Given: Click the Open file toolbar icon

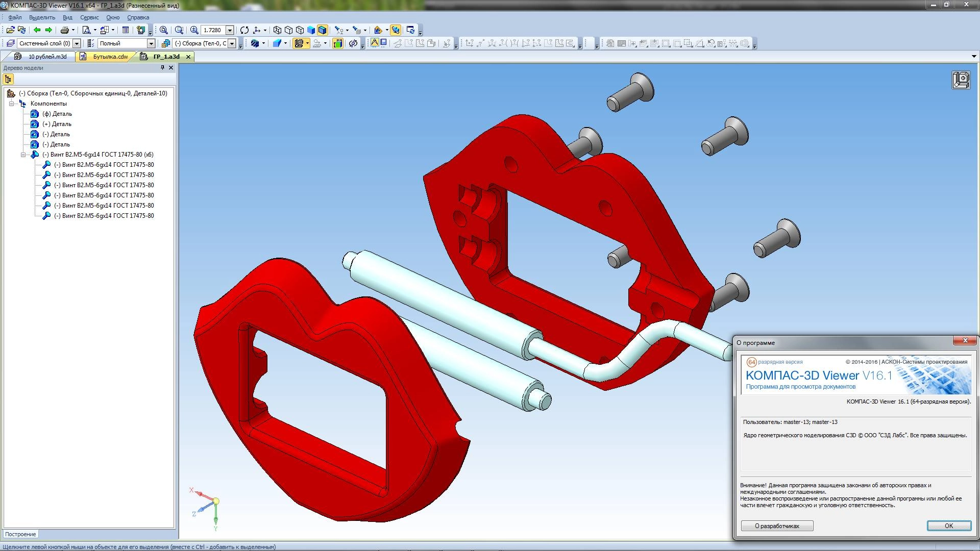Looking at the screenshot, I should tap(10, 30).
